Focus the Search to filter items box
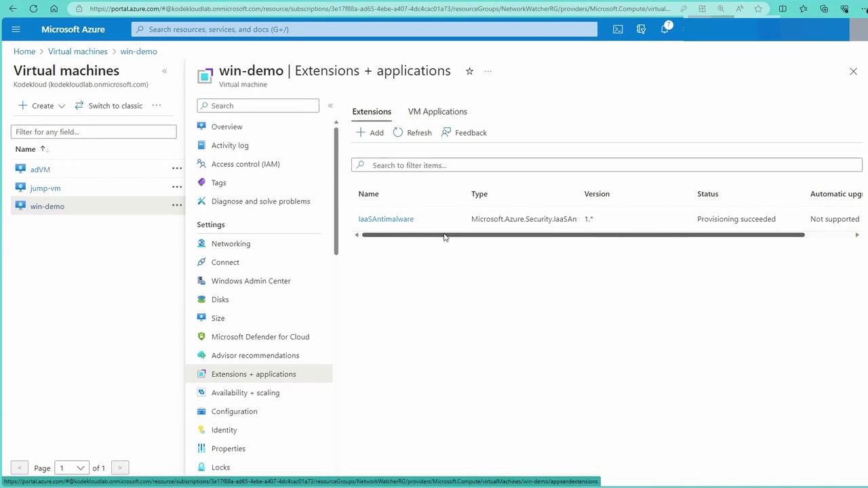 [607, 165]
